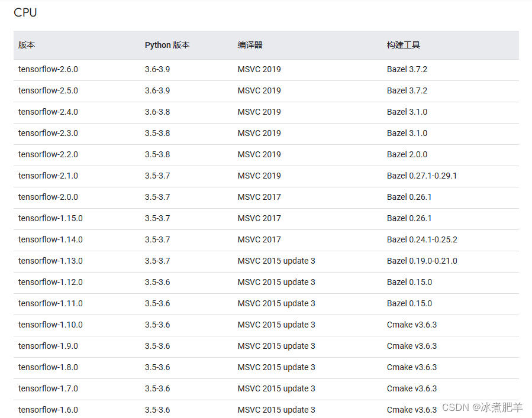
Task: Click Python 3.5-3.6 in tensorflow-1.6.0 row
Action: pyautogui.click(x=157, y=410)
